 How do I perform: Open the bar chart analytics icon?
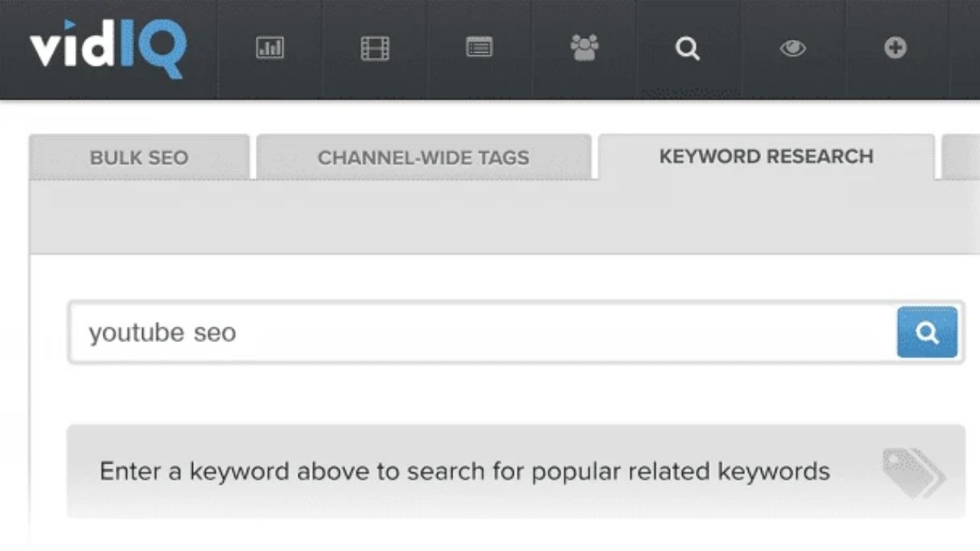coord(269,49)
